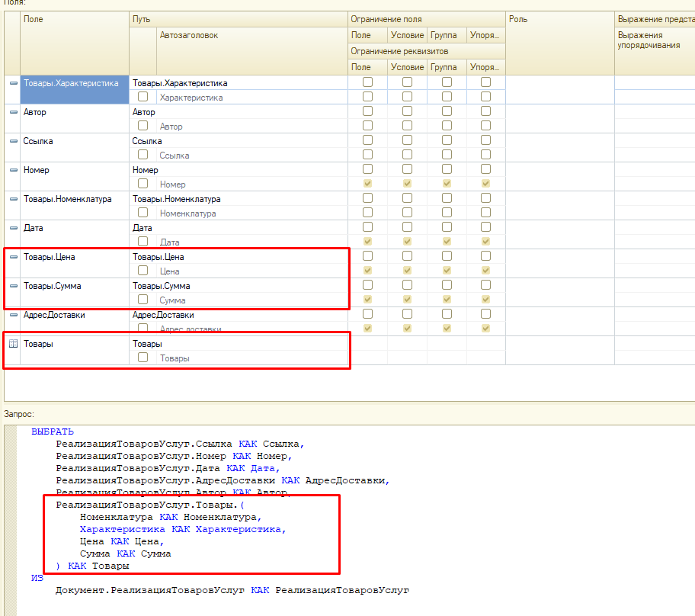Click the field icon next to Ссылка
The height and width of the screenshot is (616, 695).
pos(13,141)
